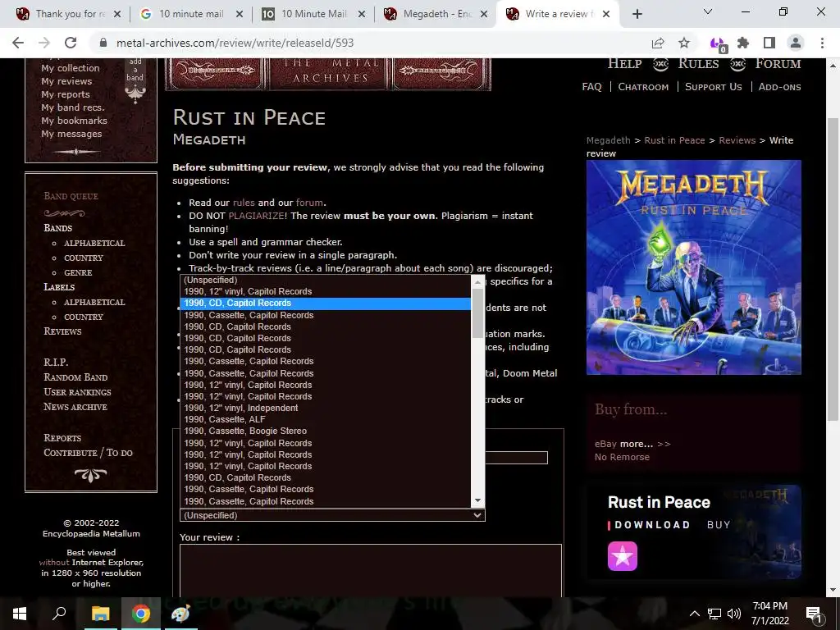The height and width of the screenshot is (630, 840).
Task: Open Band Queue in sidebar
Action: 71,196
